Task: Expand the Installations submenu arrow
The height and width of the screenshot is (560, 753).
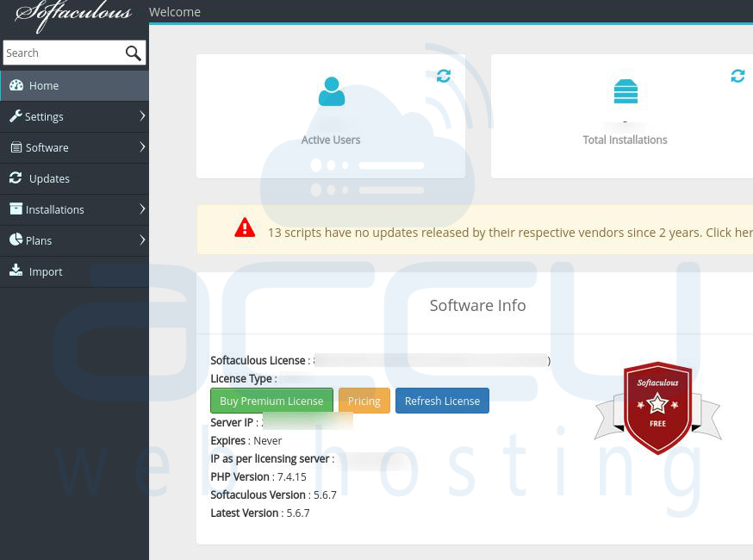Action: point(142,208)
